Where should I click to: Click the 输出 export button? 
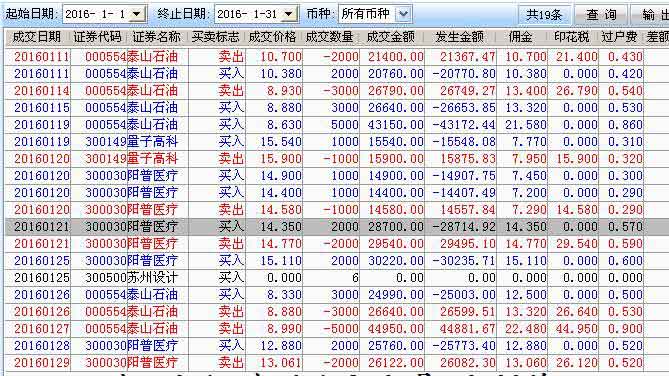coord(651,15)
